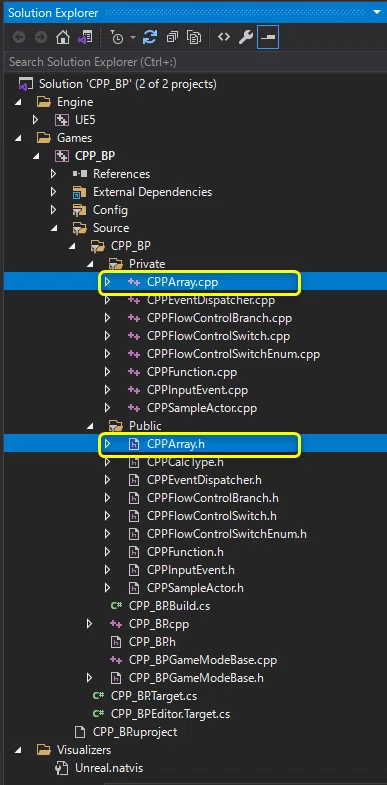Click the C++ icon beside CPPFunction.cpp

(x=134, y=372)
